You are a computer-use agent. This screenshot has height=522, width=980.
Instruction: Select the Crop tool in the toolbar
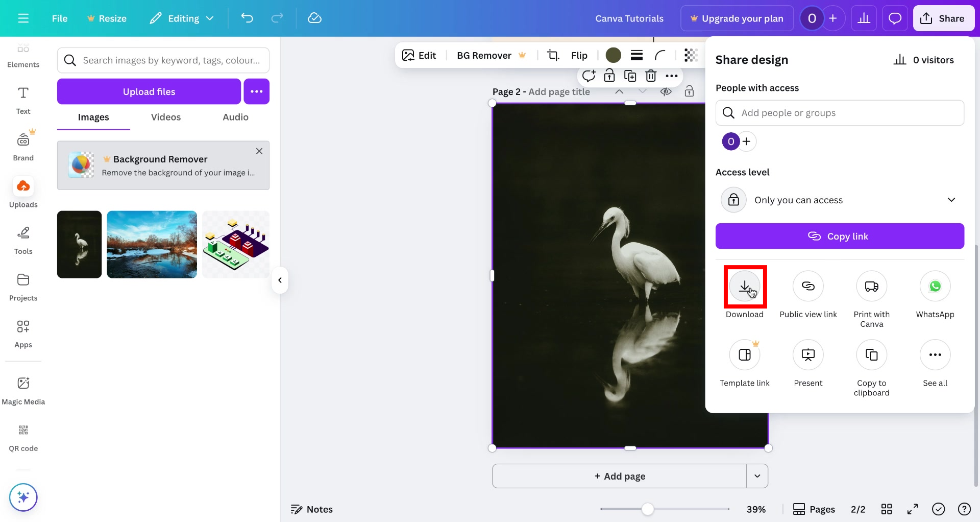click(x=553, y=55)
